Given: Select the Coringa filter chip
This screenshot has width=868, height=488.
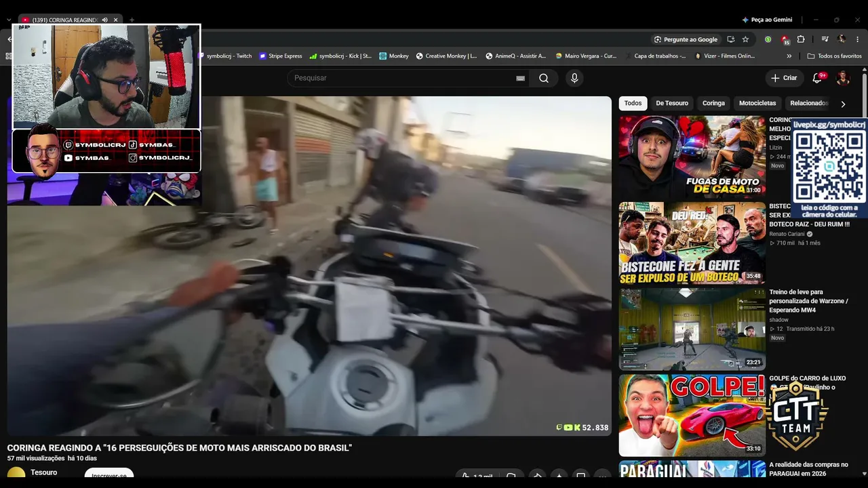Looking at the screenshot, I should pyautogui.click(x=713, y=103).
